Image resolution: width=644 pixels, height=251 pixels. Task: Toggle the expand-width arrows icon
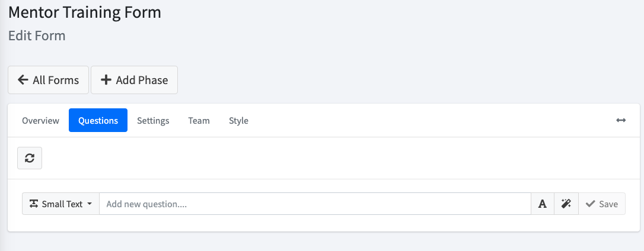pyautogui.click(x=621, y=120)
